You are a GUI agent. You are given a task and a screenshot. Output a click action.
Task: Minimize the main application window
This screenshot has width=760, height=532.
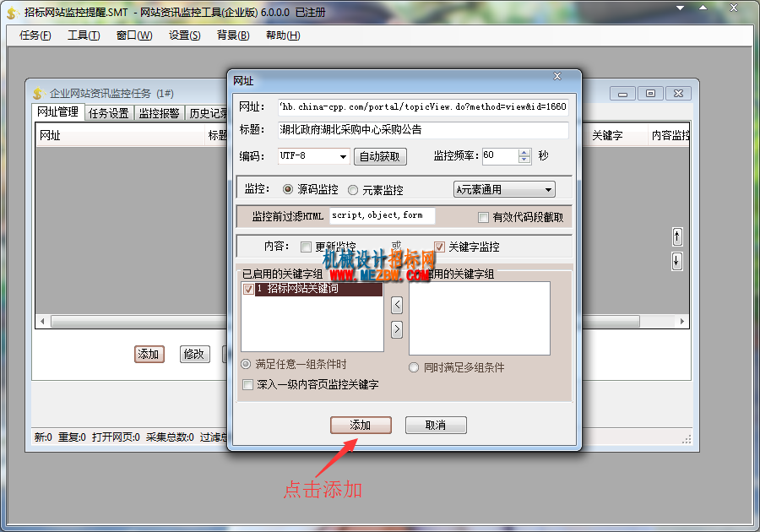click(x=681, y=8)
